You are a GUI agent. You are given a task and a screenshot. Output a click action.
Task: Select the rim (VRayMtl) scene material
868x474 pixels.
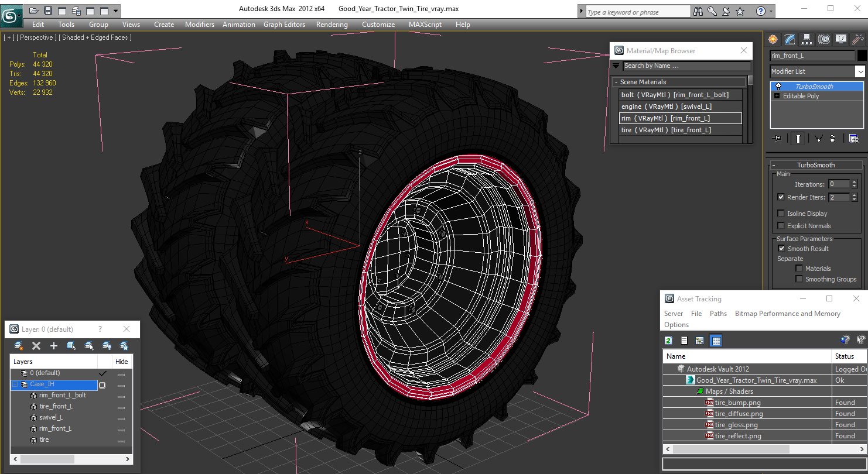681,118
